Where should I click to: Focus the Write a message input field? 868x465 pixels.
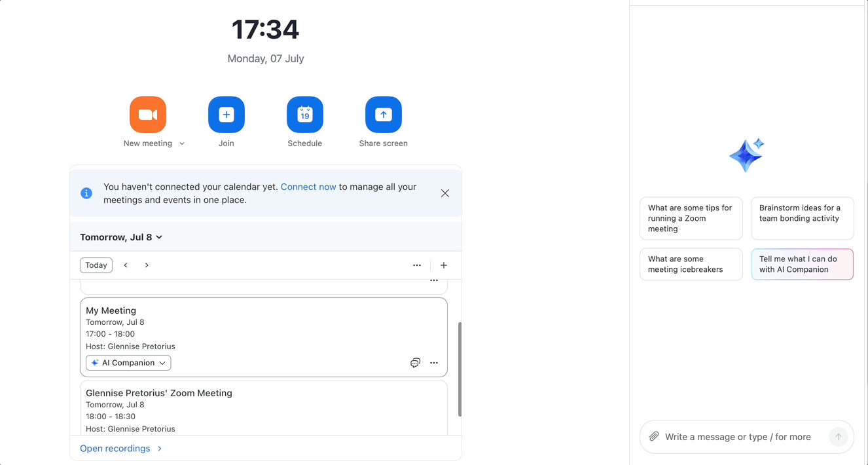[x=738, y=437]
